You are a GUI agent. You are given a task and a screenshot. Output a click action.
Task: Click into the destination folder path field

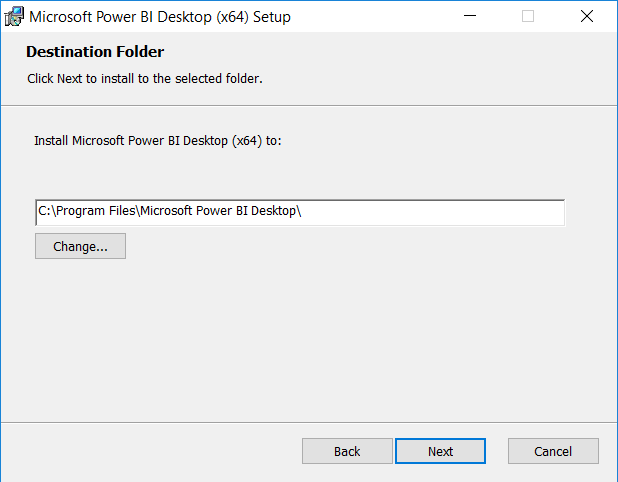coord(300,212)
